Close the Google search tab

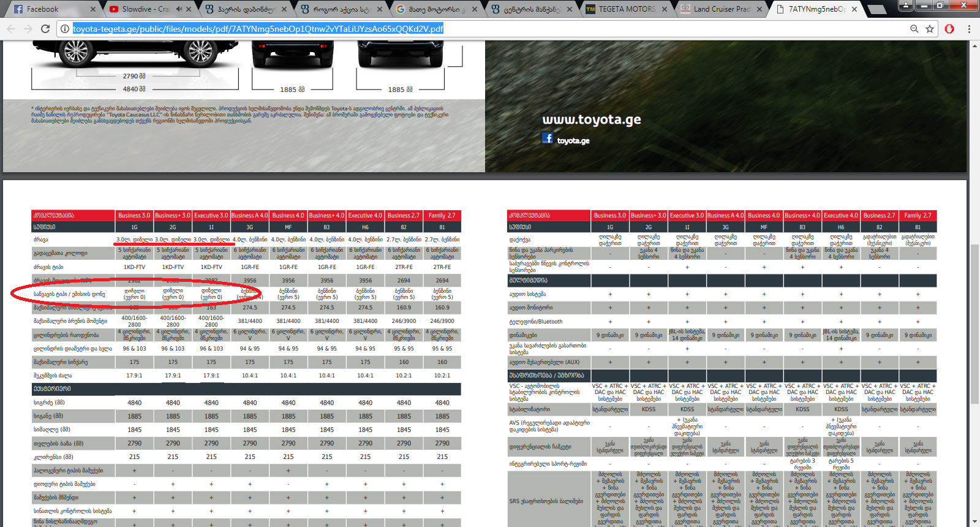475,9
